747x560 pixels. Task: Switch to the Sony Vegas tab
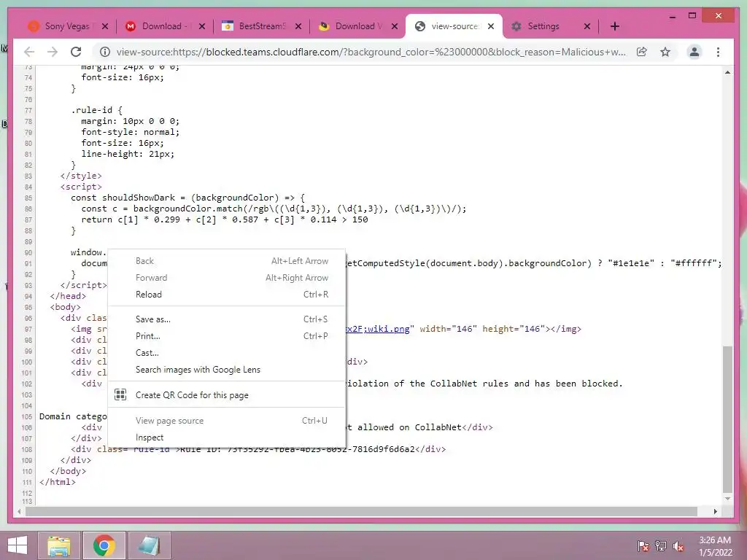click(66, 26)
